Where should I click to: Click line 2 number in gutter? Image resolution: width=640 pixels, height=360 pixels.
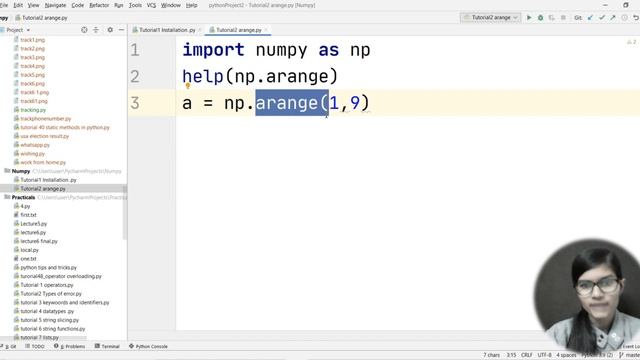pyautogui.click(x=135, y=77)
